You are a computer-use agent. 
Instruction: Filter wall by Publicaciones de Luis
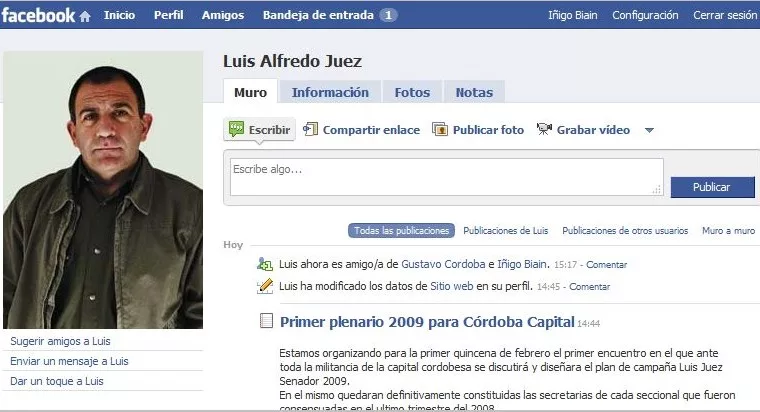click(x=506, y=231)
